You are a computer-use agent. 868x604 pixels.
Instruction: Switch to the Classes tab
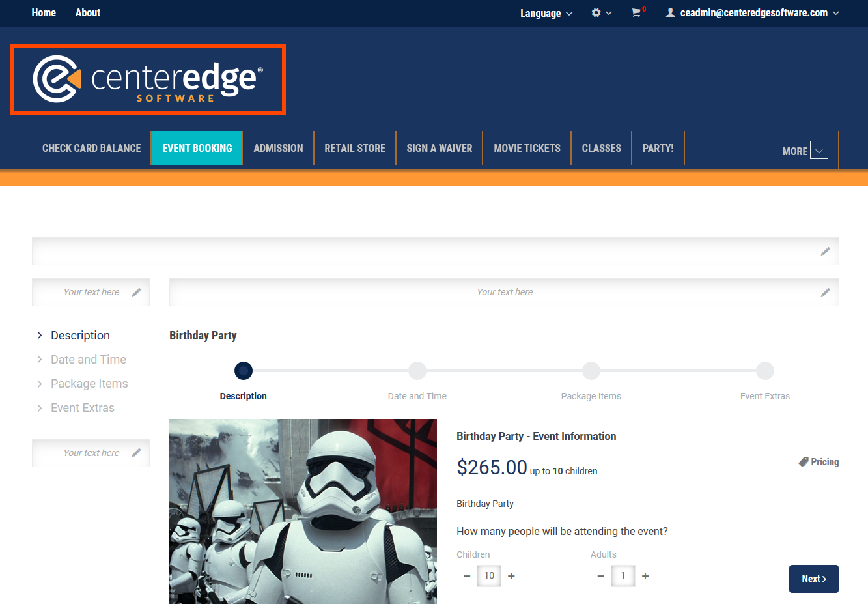pos(602,149)
